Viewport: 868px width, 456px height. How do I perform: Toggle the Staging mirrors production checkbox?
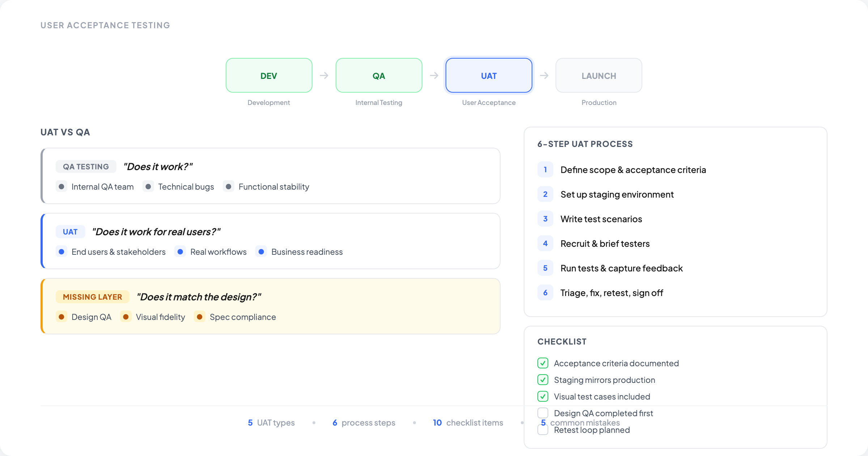543,380
